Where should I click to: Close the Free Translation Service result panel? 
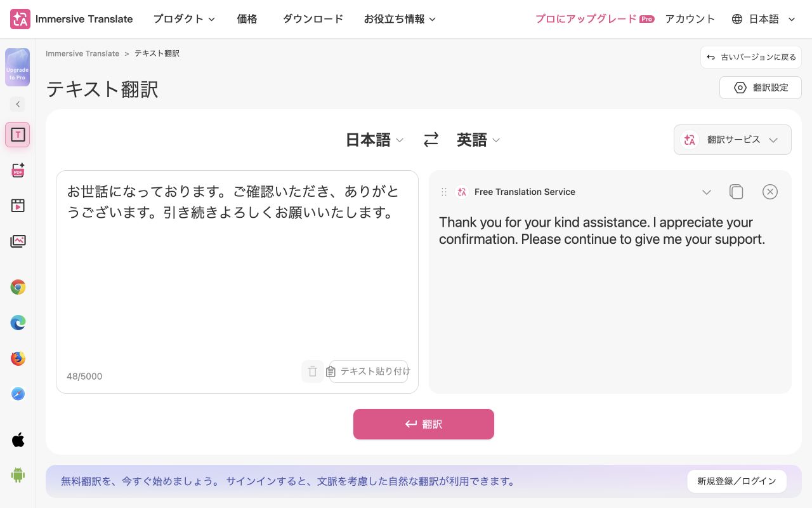tap(770, 192)
